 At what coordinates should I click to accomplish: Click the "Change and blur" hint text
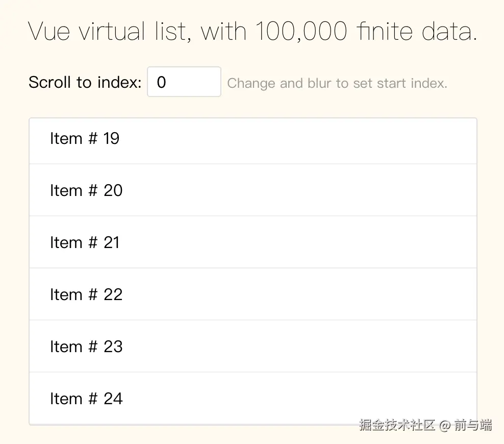(x=280, y=84)
